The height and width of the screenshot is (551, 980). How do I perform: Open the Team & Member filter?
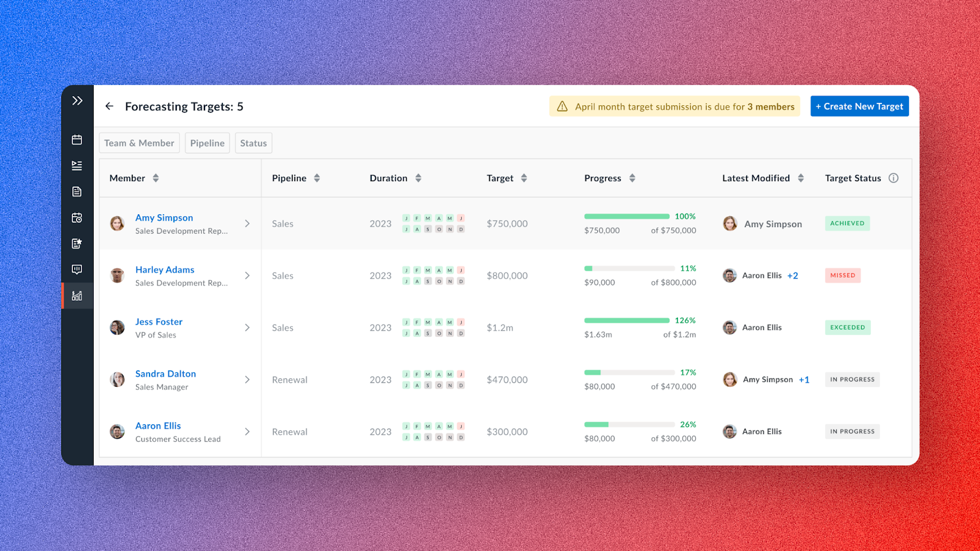tap(139, 143)
